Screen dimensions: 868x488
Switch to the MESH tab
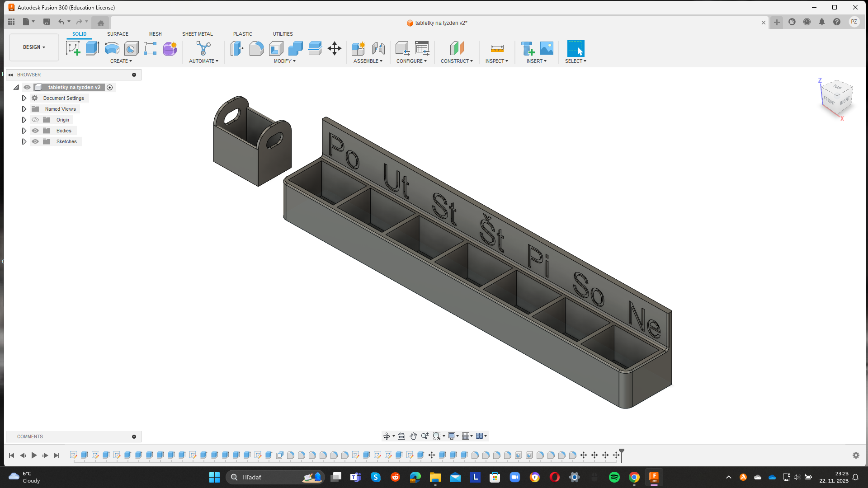tap(155, 34)
